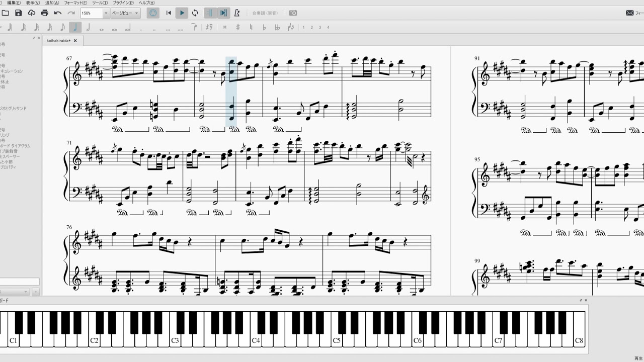This screenshot has height=362, width=644.
Task: Select the longa note duration
Action: (x=128, y=27)
